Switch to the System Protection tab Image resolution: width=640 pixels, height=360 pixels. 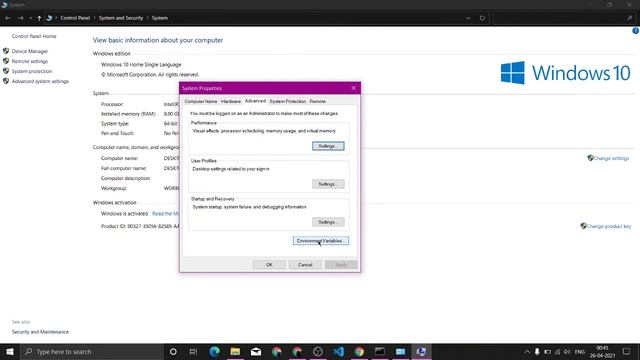click(288, 101)
